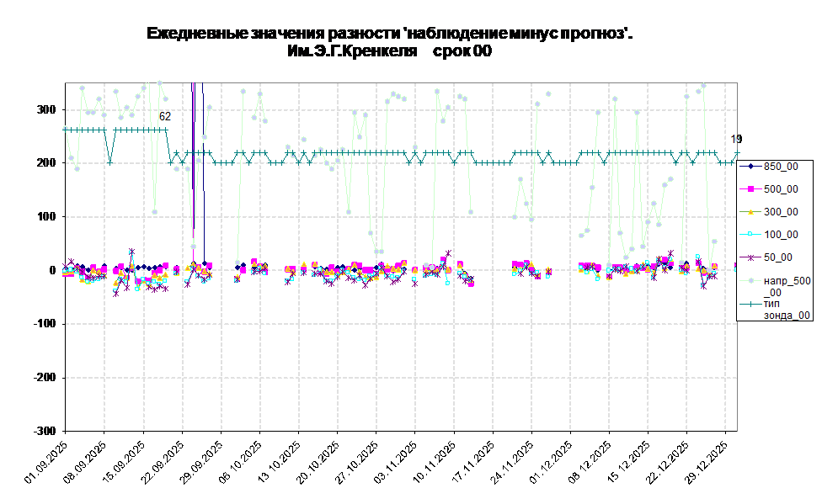Select the yellow triangle legend marker

750,212
